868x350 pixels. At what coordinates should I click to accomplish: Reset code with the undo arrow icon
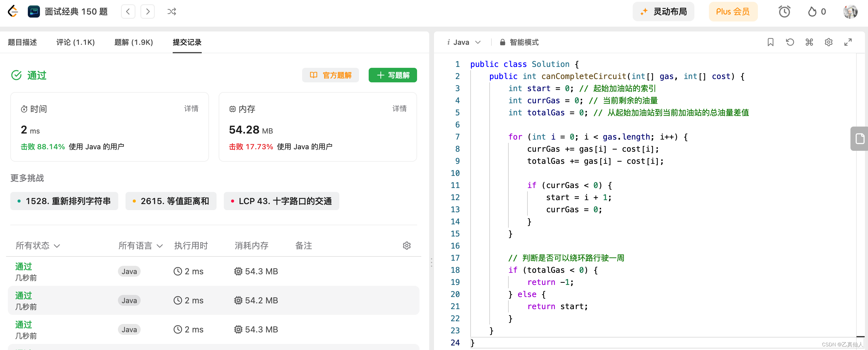[x=790, y=42]
